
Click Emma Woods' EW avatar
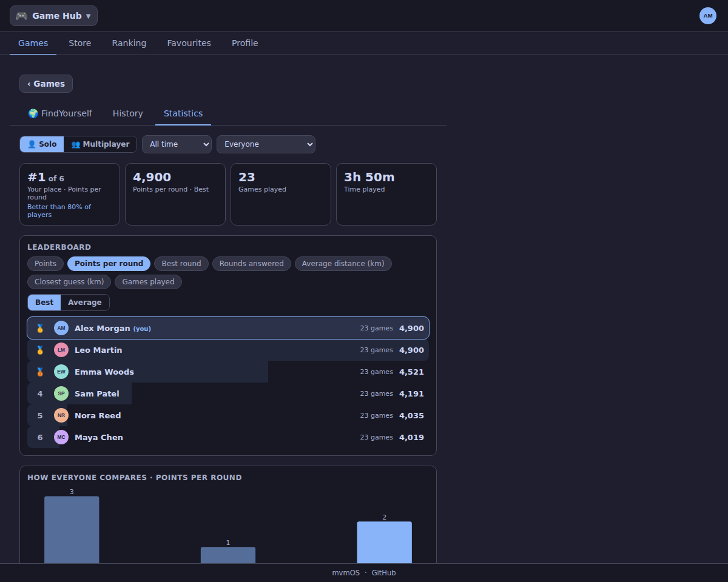point(61,372)
